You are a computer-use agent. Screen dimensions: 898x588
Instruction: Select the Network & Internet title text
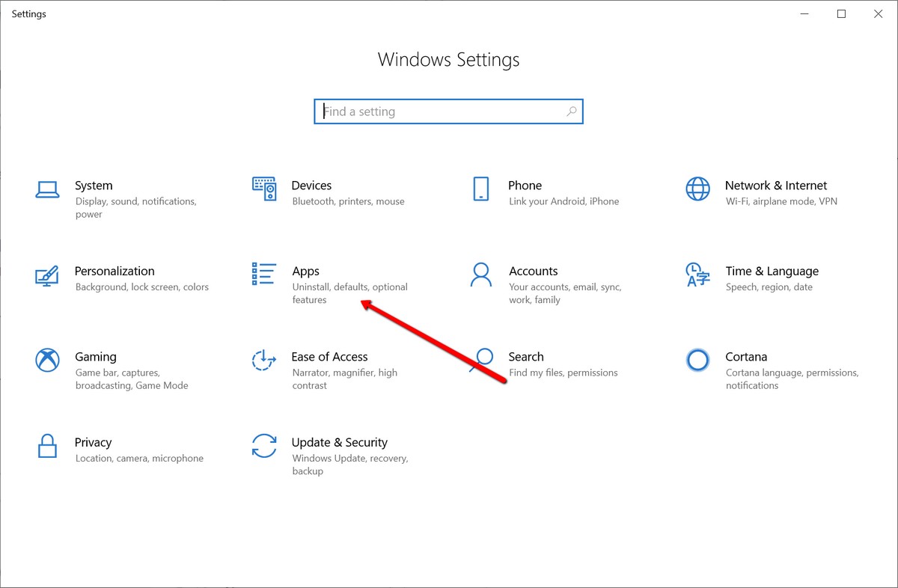pyautogui.click(x=775, y=186)
